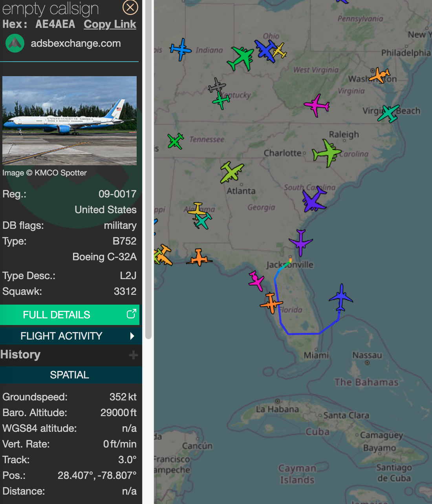Click groundspeed value 352 kt

[x=123, y=397]
